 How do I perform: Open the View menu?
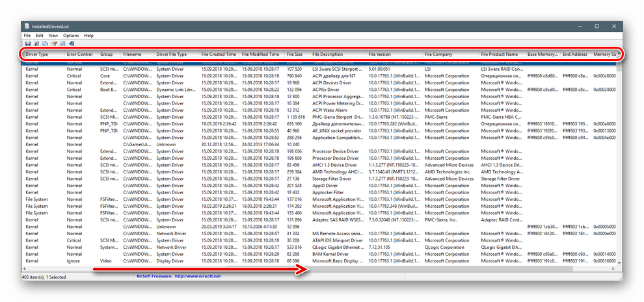coord(53,36)
